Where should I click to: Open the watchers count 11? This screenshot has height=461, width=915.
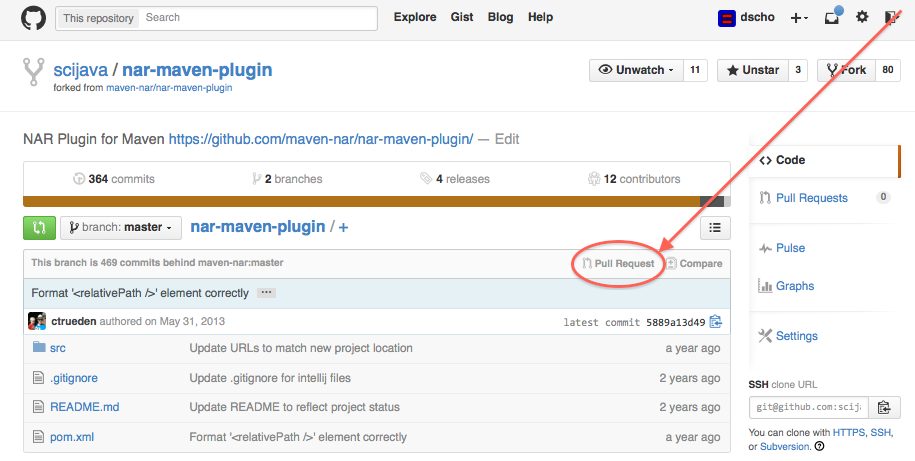tap(695, 70)
